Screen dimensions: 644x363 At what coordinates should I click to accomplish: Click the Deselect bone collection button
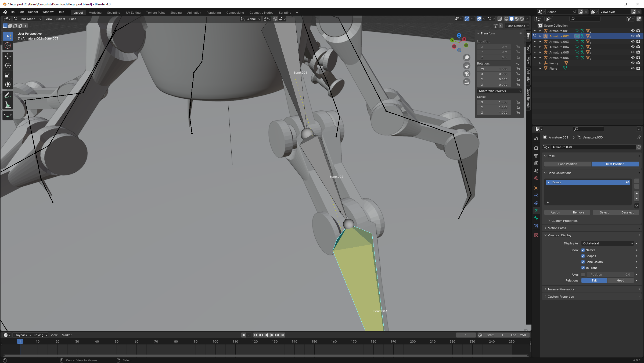(627, 212)
